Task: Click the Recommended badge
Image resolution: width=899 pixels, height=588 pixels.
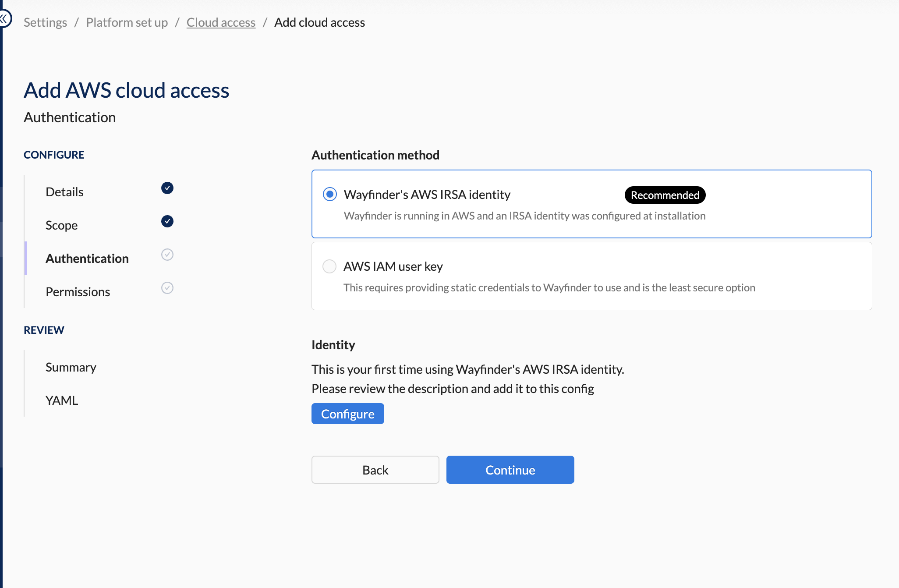Action: (x=665, y=195)
